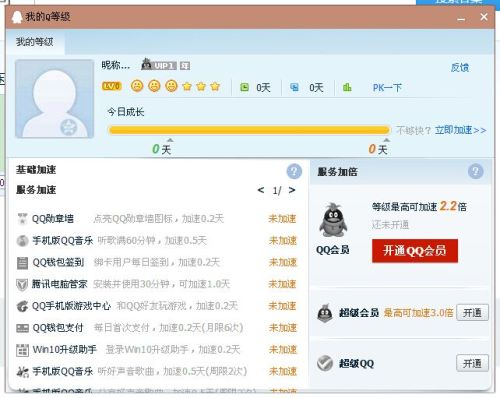
Task: Click the 手机版QQ音乐 听好声音歌曲 icon
Action: (x=22, y=372)
